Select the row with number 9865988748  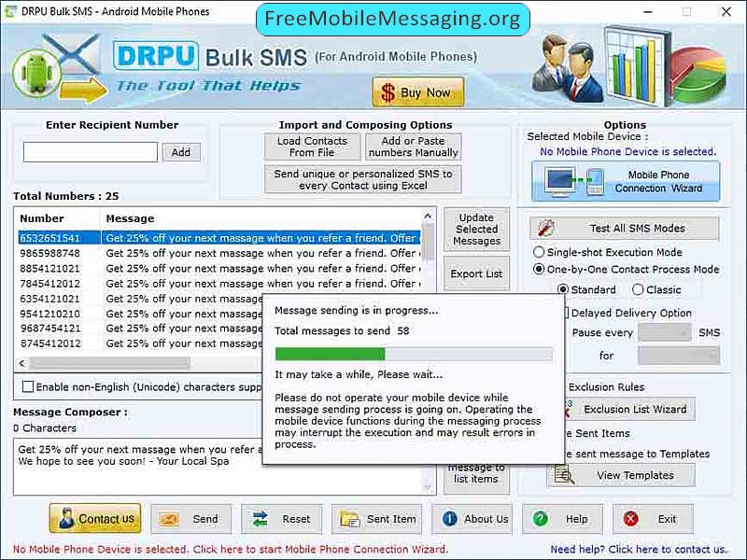pos(219,253)
